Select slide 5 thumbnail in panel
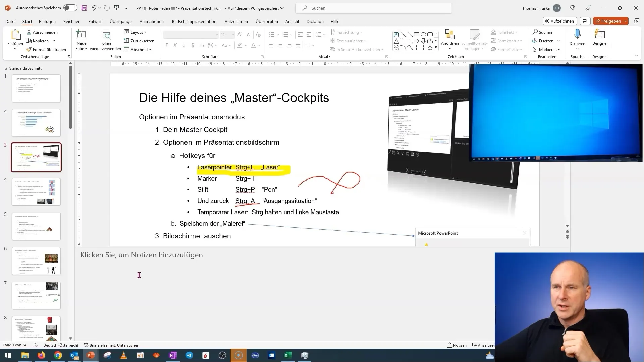This screenshot has height=362, width=644. [36, 226]
